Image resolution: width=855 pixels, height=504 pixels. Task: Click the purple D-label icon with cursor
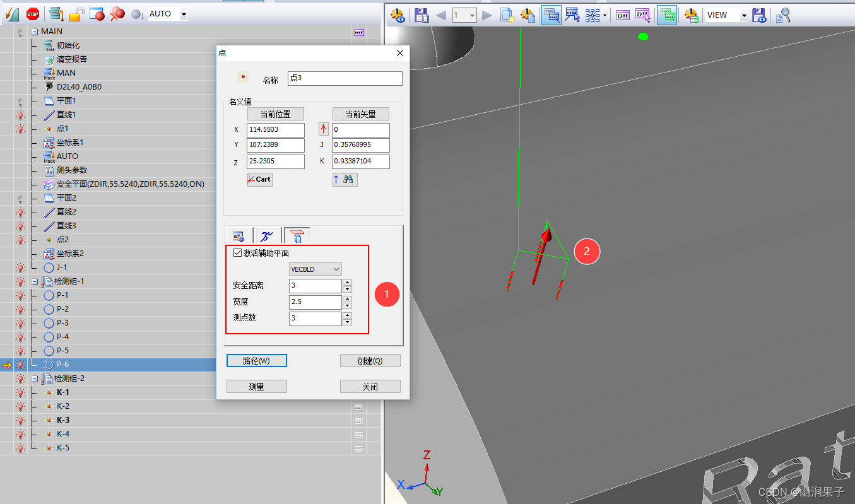point(643,15)
